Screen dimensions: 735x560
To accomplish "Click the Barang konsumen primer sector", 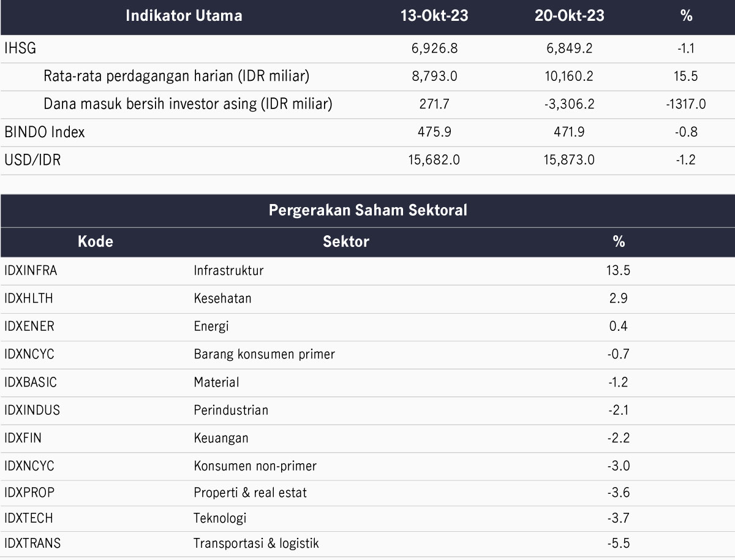I will pos(264,354).
